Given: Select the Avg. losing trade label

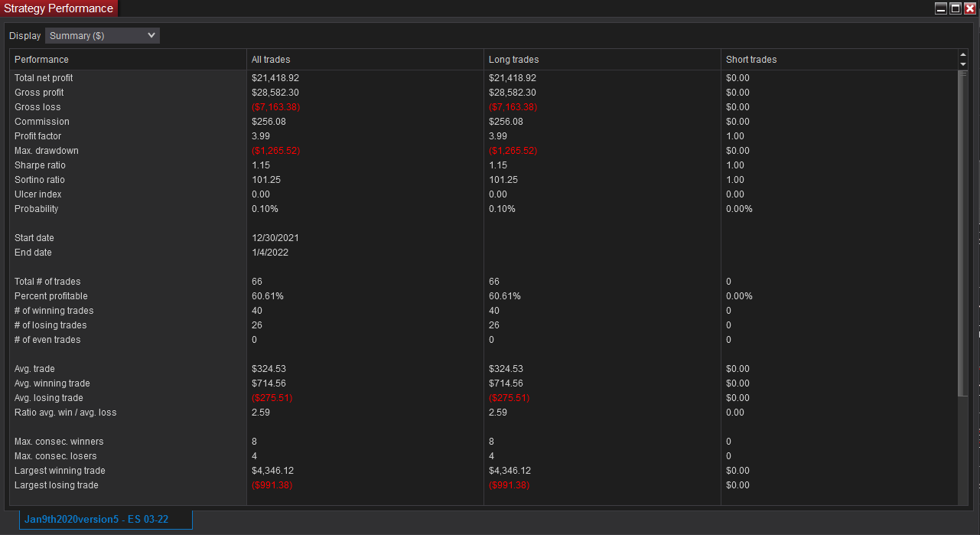Looking at the screenshot, I should click(x=49, y=398).
